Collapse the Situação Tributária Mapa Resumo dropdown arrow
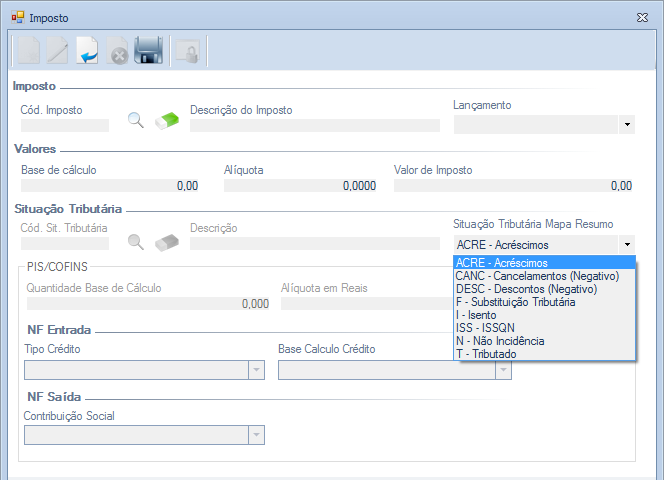The image size is (664, 480). click(x=627, y=244)
